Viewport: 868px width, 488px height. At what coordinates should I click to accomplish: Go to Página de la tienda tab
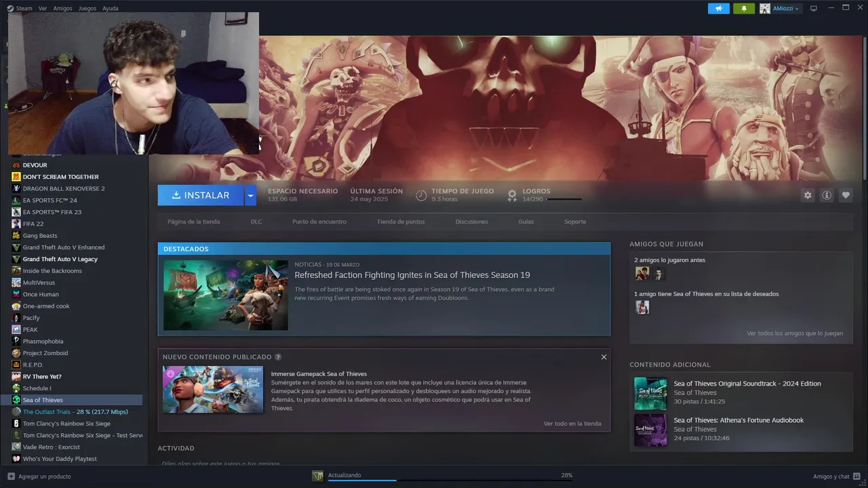(x=194, y=222)
